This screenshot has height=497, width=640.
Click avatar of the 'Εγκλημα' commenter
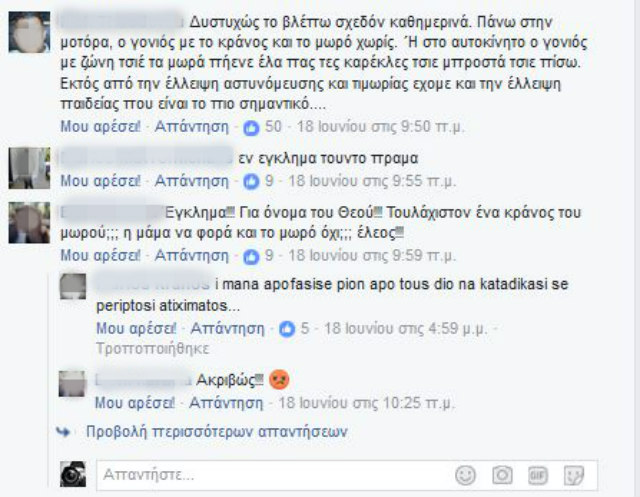pos(29,222)
